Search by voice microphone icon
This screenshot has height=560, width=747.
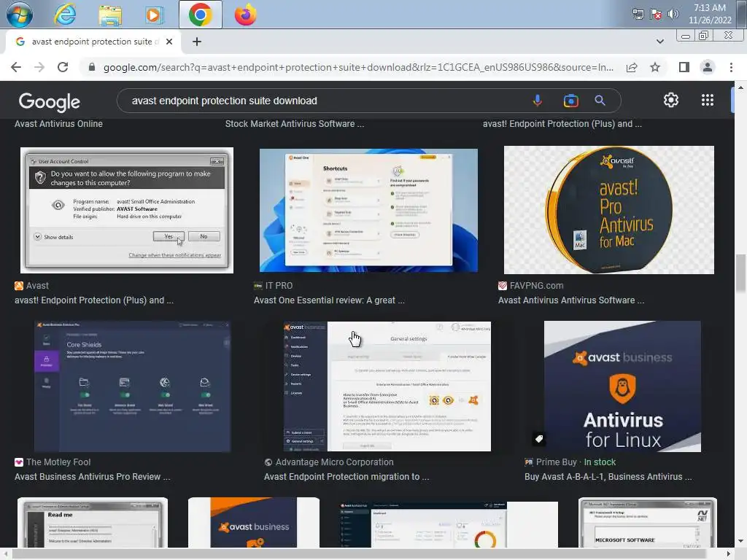tap(538, 101)
